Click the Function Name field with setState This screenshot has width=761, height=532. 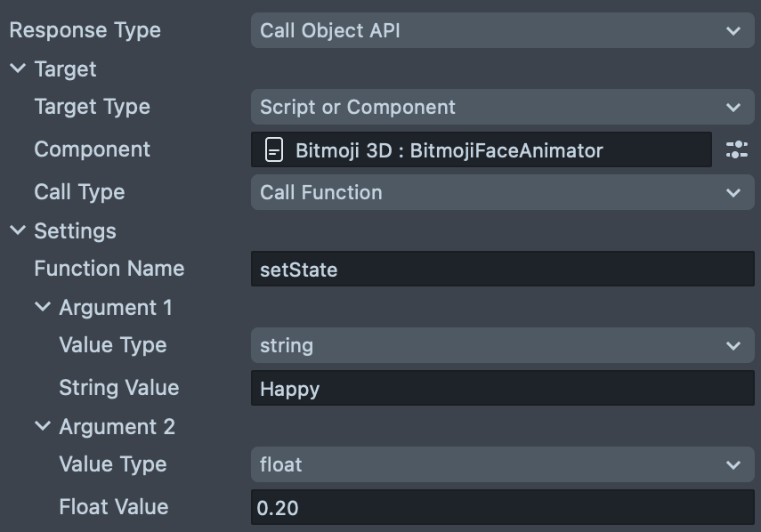501,270
